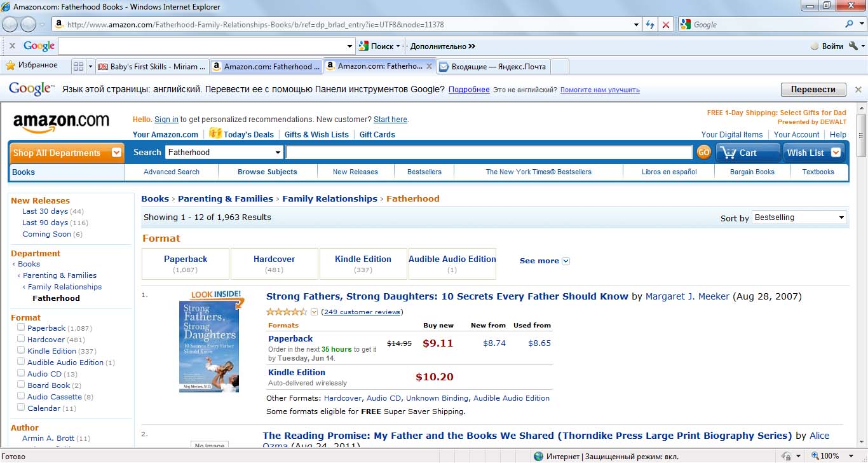The height and width of the screenshot is (463, 868).
Task: Open Strong Fathers, Strong Daughters title link
Action: (x=447, y=296)
